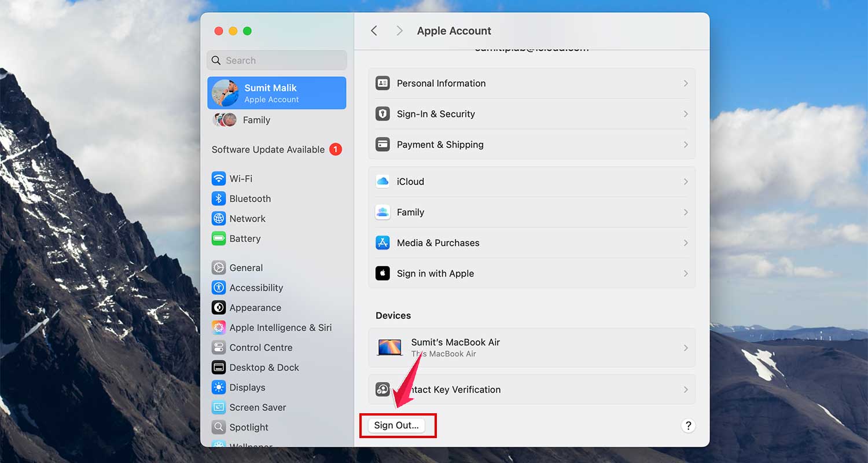
Task: Expand Payment & Shipping options
Action: click(x=686, y=144)
